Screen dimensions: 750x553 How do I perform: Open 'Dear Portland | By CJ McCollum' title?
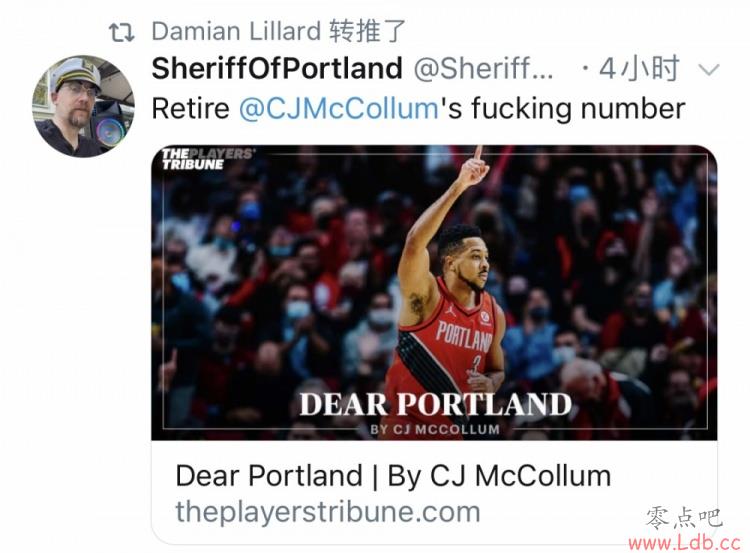393,476
